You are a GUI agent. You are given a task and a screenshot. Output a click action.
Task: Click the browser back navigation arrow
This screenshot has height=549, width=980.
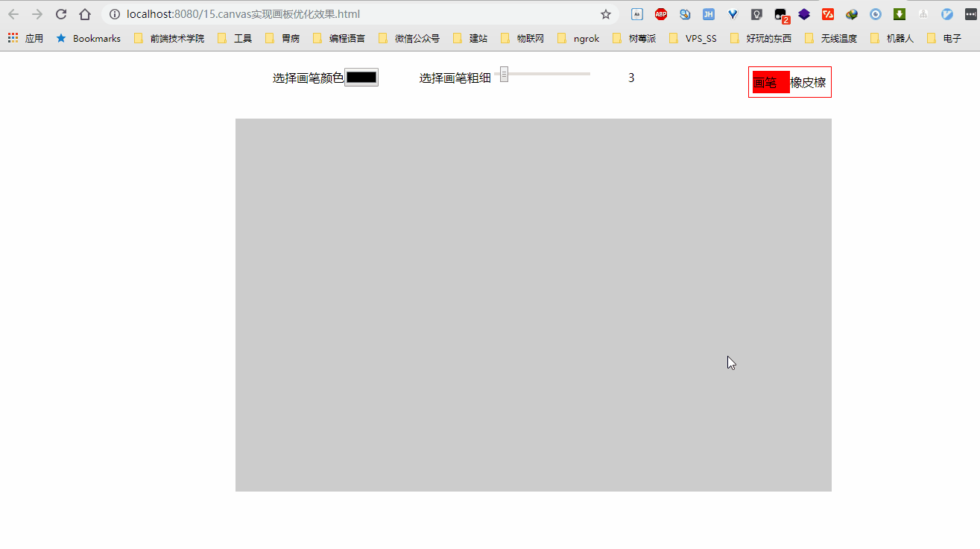13,13
